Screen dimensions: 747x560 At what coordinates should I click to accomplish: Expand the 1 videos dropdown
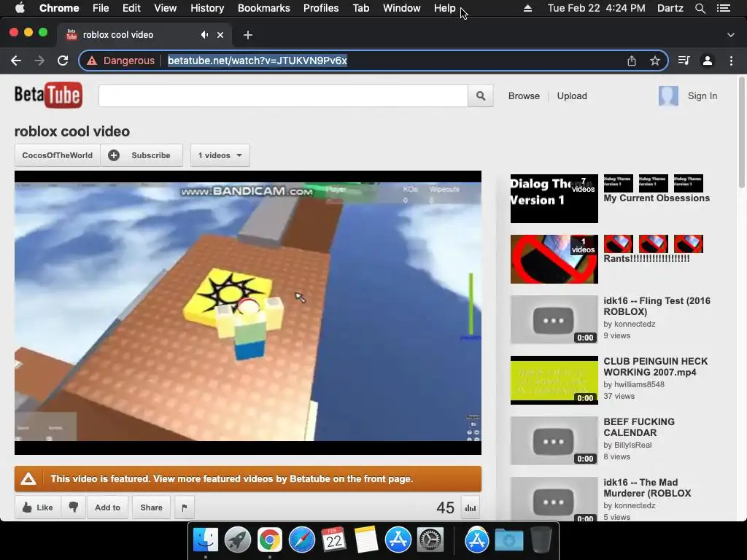tap(220, 155)
